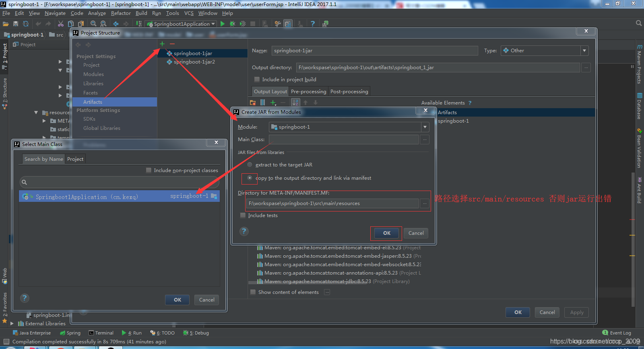Click the Project Structure toolbar icon
The image size is (644, 349).
(288, 24)
